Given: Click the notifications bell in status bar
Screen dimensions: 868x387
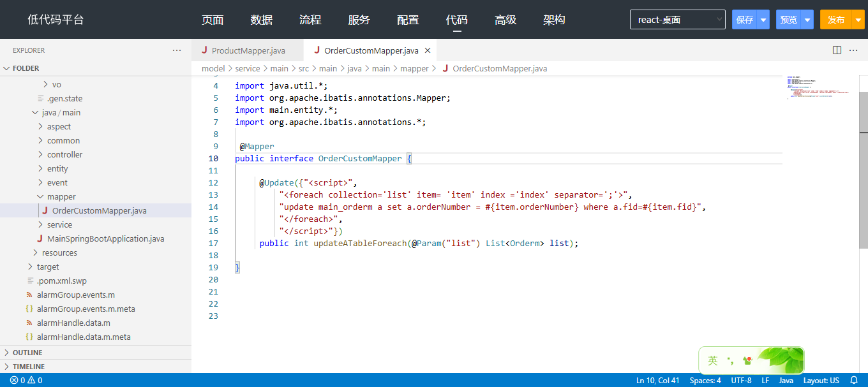Looking at the screenshot, I should (x=854, y=380).
